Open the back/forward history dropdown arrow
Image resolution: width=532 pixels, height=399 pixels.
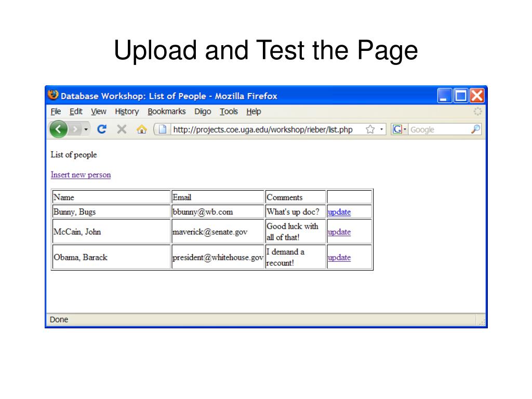click(86, 129)
